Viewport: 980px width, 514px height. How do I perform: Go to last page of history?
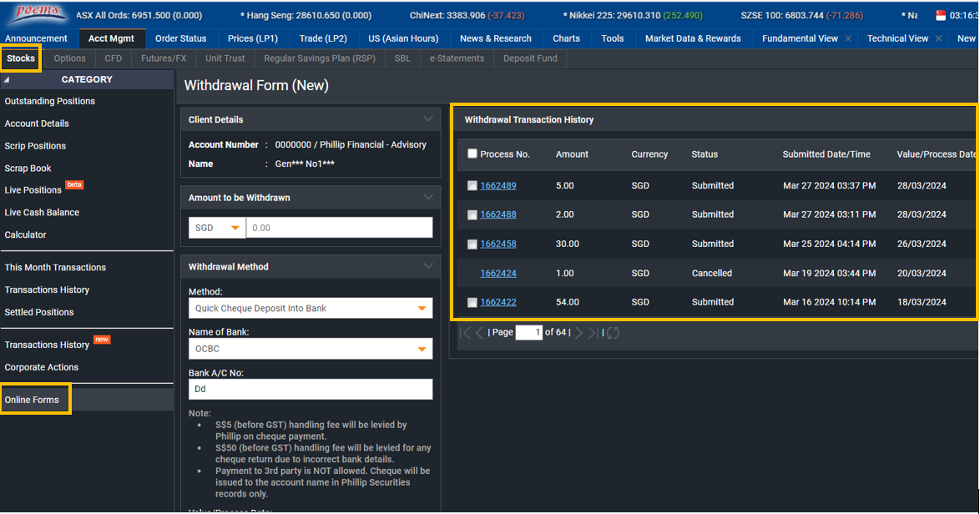coord(593,333)
